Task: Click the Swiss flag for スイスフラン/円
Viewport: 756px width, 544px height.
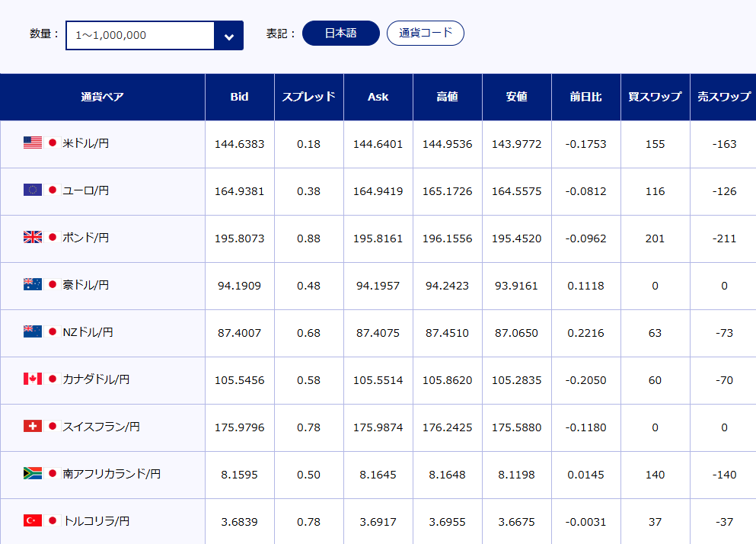Action: point(33,426)
